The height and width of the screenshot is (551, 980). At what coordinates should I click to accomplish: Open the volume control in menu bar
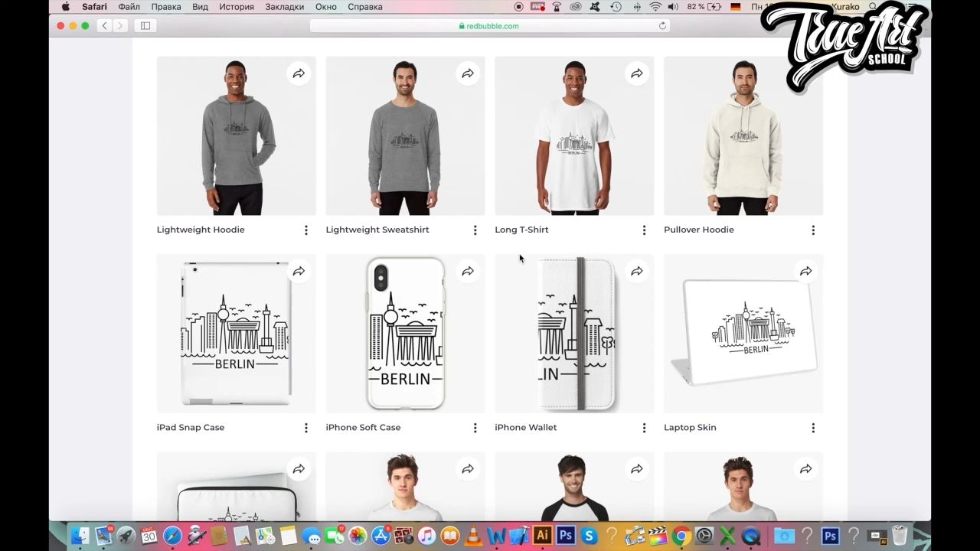coord(673,7)
